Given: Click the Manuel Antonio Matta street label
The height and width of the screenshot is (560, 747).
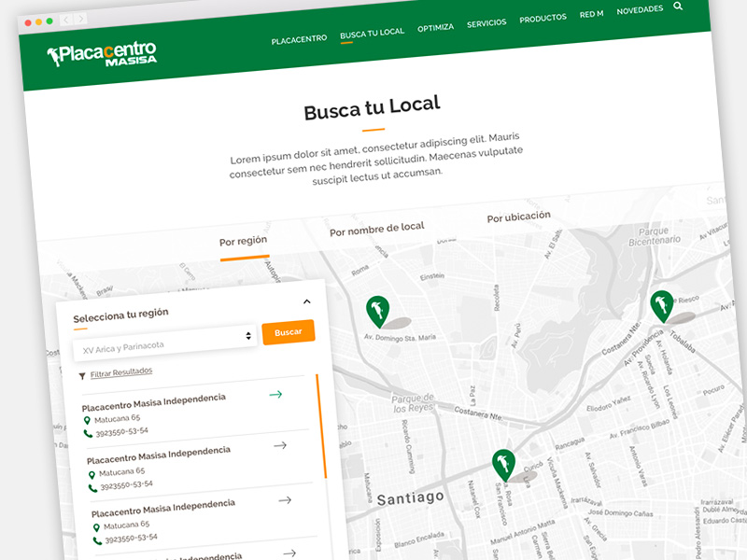Looking at the screenshot, I should click(x=522, y=532).
